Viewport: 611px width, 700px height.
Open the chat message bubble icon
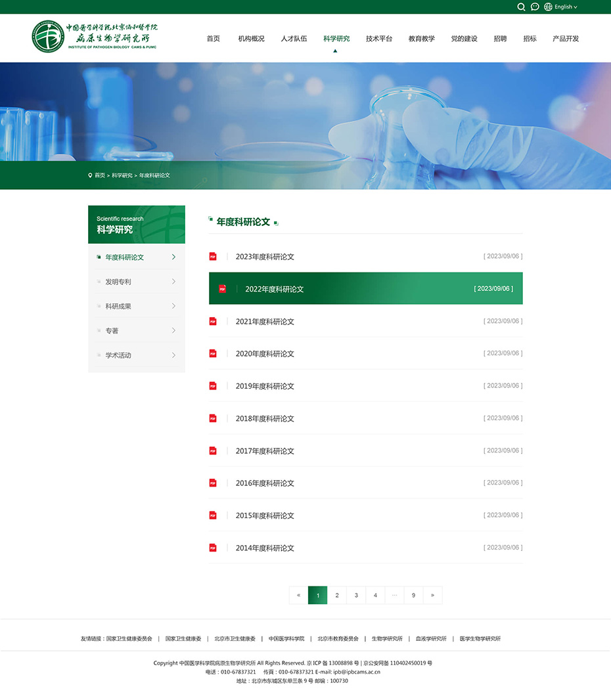point(535,7)
